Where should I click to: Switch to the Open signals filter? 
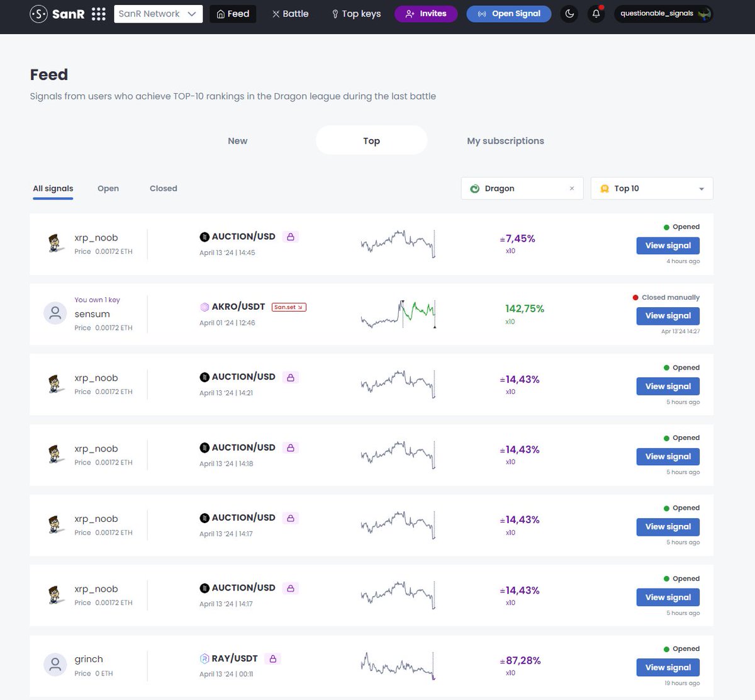point(108,188)
